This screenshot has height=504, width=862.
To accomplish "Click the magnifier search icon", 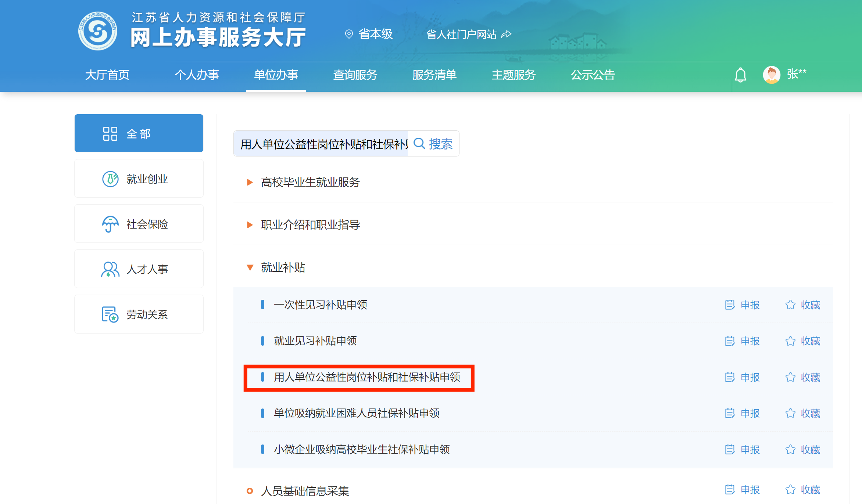I will (x=419, y=143).
